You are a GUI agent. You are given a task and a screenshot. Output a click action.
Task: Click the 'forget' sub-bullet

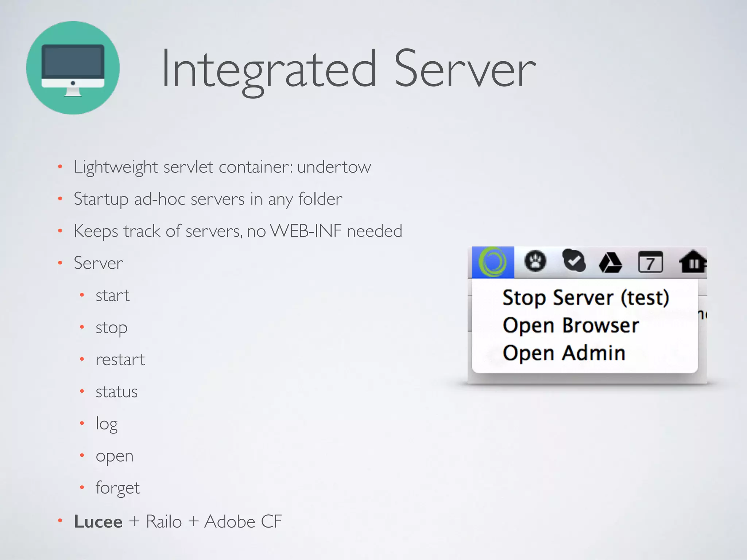pos(117,489)
